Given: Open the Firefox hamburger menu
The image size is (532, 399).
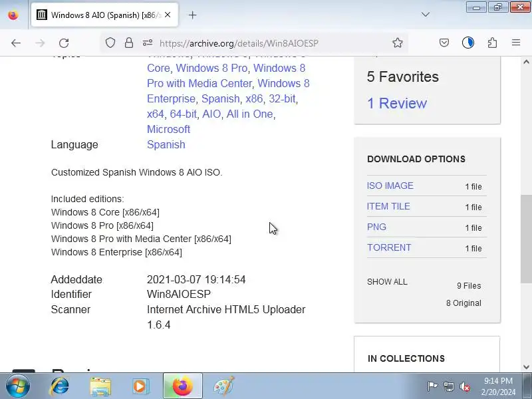Looking at the screenshot, I should (516, 43).
